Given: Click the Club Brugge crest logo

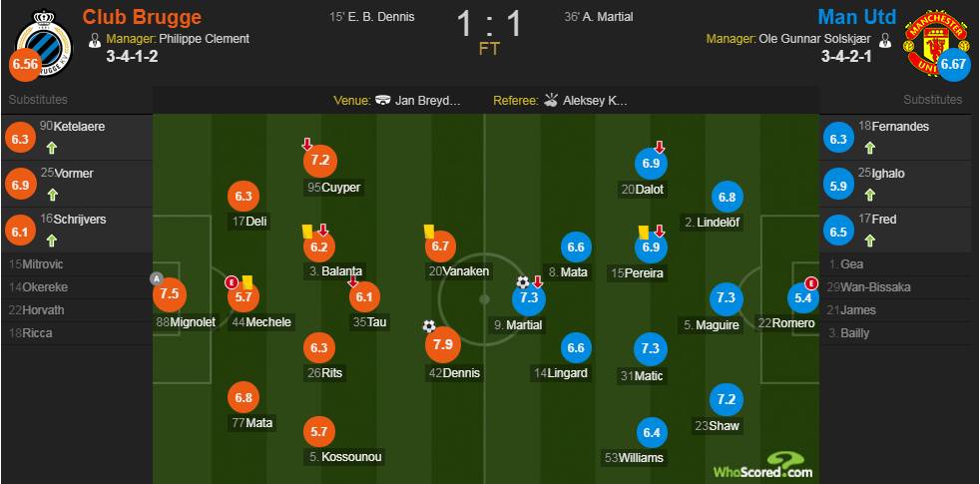Looking at the screenshot, I should 44,43.
